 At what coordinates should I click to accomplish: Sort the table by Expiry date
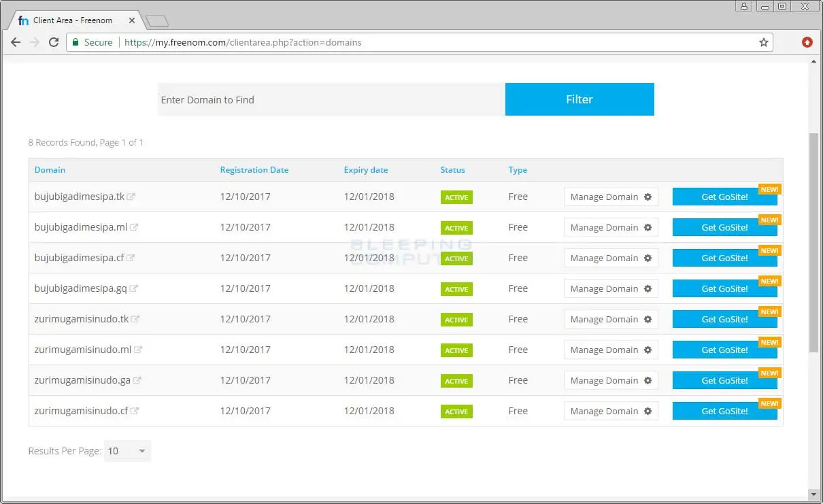(366, 170)
